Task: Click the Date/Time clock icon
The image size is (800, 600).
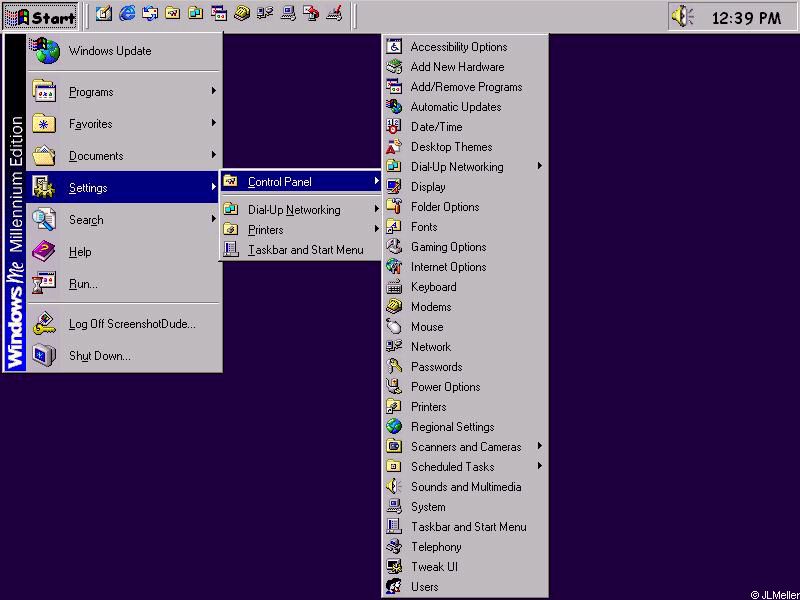Action: [x=394, y=127]
